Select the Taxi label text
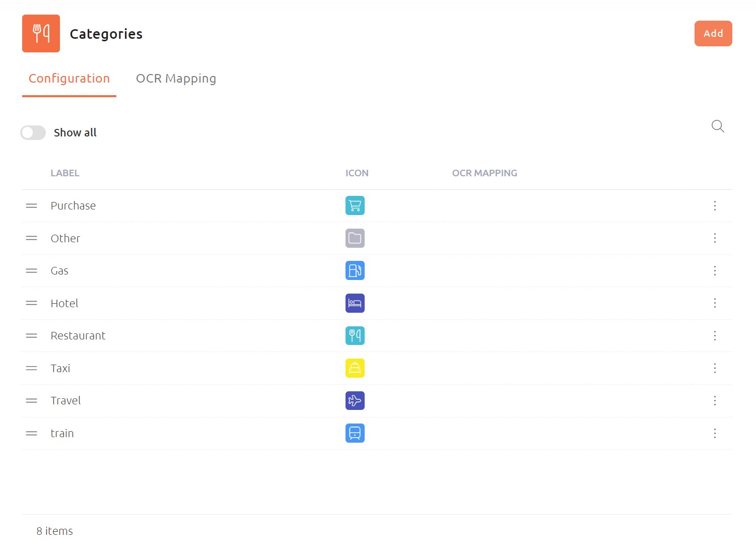 point(60,368)
